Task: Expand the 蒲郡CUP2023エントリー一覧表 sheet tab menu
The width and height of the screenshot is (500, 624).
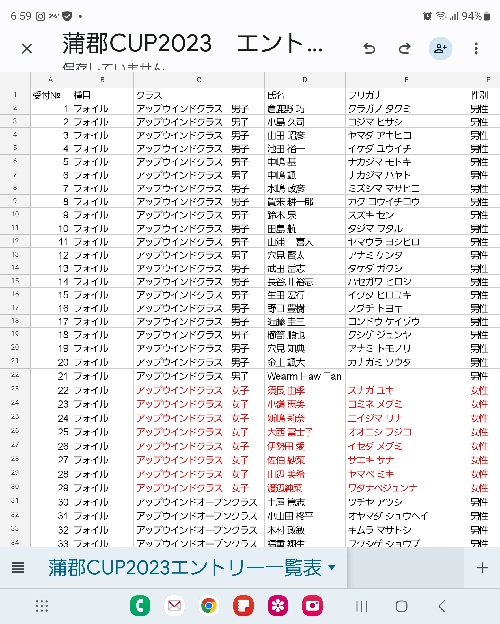Action: point(332,567)
